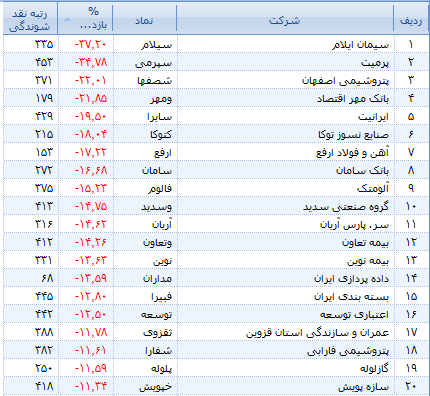Select company داده پردازی ایران
The height and width of the screenshot is (396, 430).
351,279
